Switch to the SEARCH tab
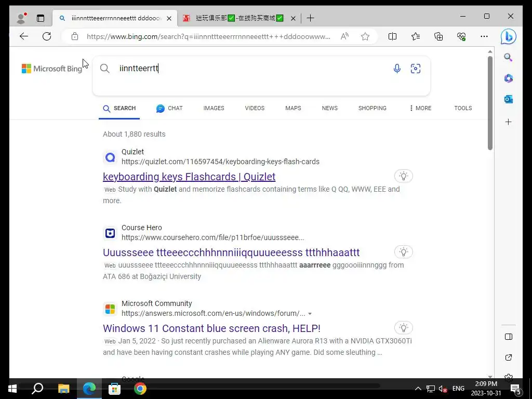This screenshot has height=399, width=532. pyautogui.click(x=119, y=108)
